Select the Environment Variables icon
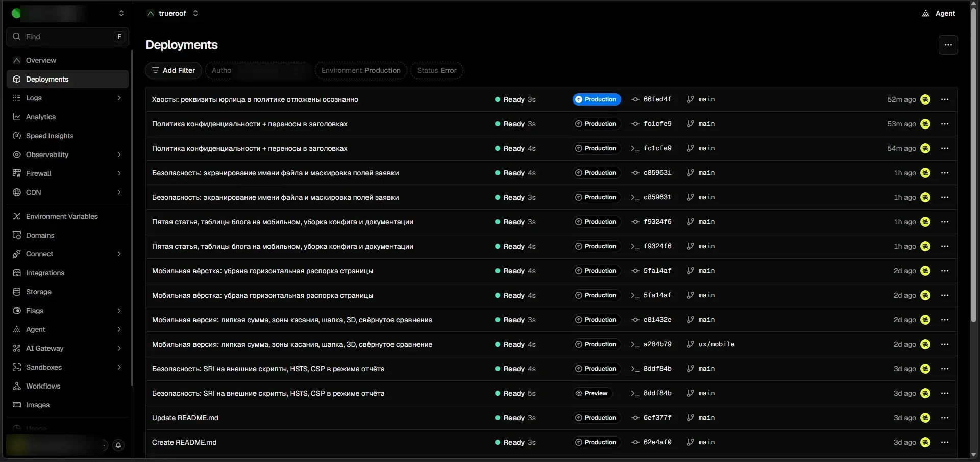980x462 pixels. (x=17, y=216)
